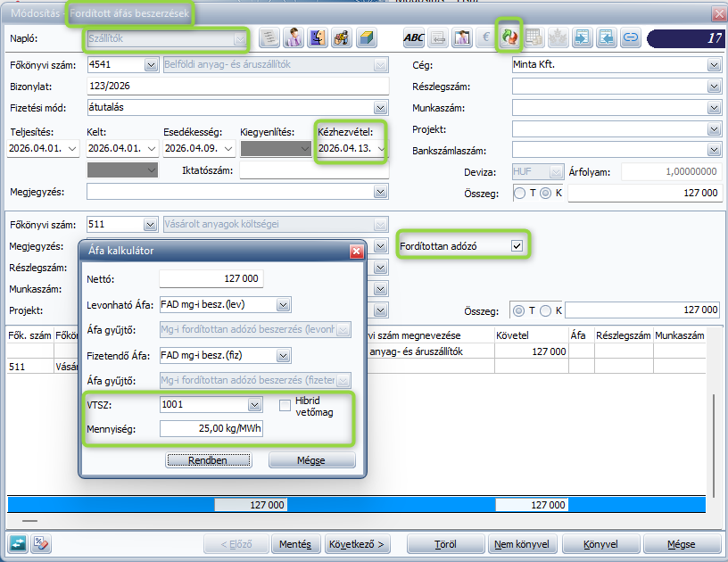Click the document with right arrow icon
Image resolution: width=728 pixels, height=562 pixels.
pos(583,37)
